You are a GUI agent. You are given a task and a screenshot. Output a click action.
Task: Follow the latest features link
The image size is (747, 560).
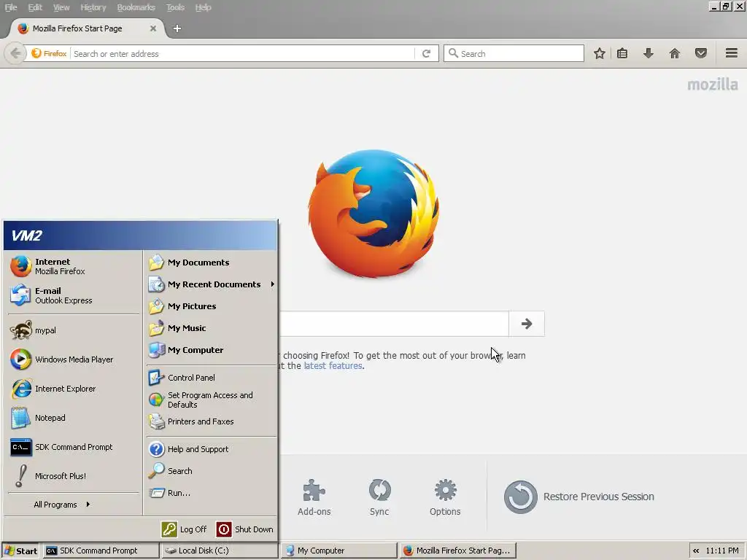(x=333, y=366)
